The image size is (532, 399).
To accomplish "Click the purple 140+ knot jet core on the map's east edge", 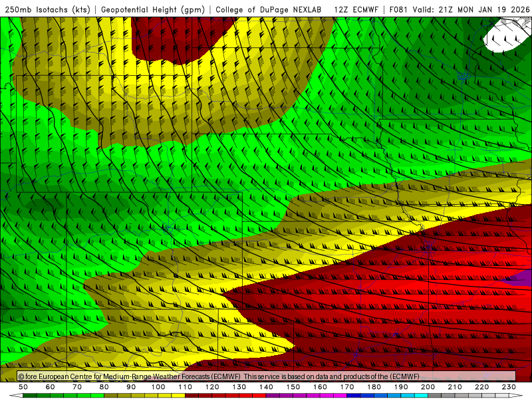I will tap(521, 280).
